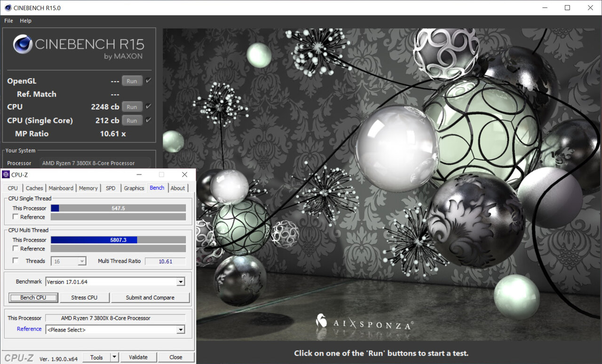
Task: Click This Processor name field in CPU-Z
Action: 116,318
